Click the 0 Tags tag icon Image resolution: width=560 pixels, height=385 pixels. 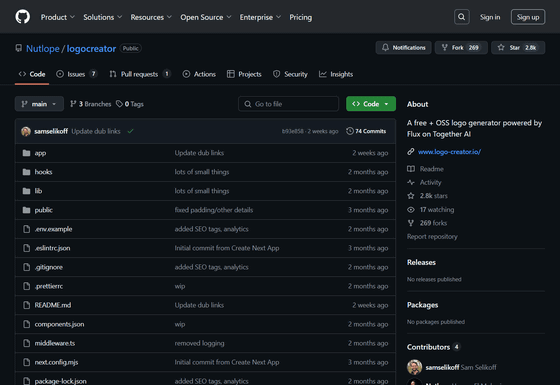pyautogui.click(x=119, y=104)
